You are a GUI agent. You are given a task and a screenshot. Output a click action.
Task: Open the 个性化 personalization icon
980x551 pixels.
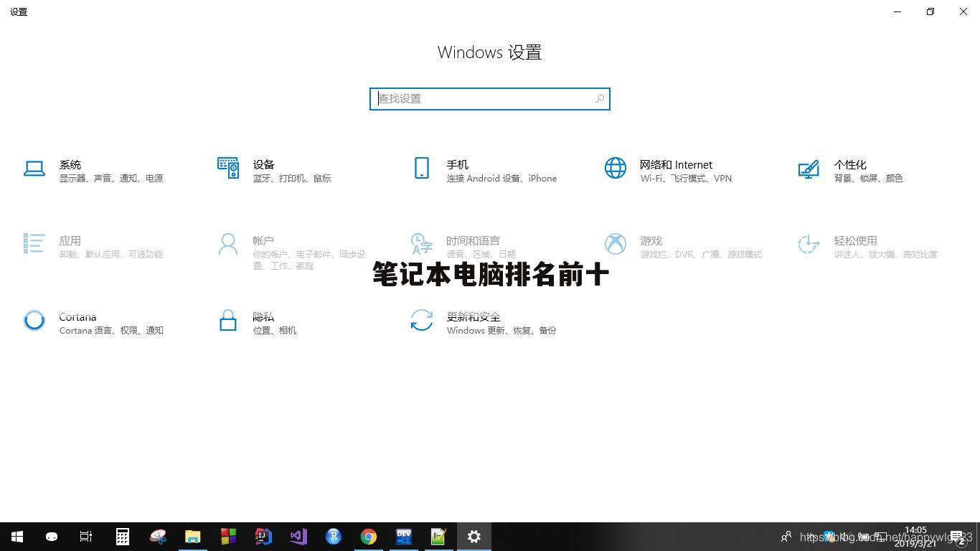point(809,169)
